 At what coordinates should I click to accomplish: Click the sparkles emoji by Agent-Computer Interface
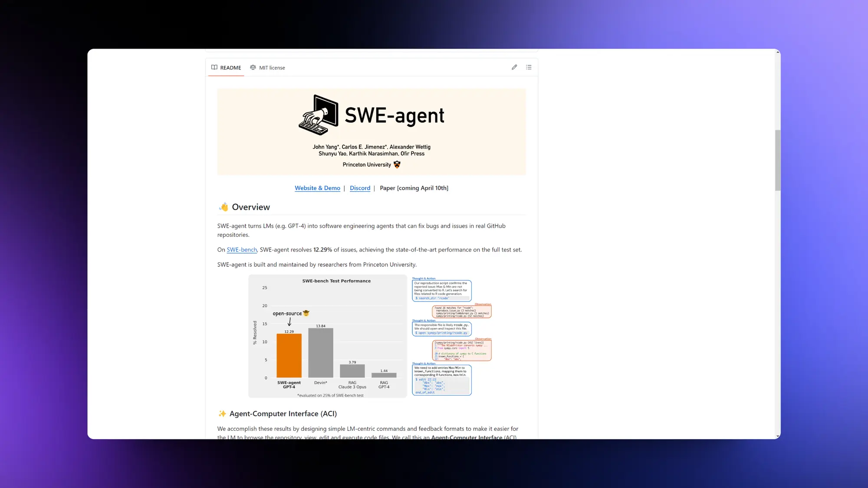(x=222, y=414)
